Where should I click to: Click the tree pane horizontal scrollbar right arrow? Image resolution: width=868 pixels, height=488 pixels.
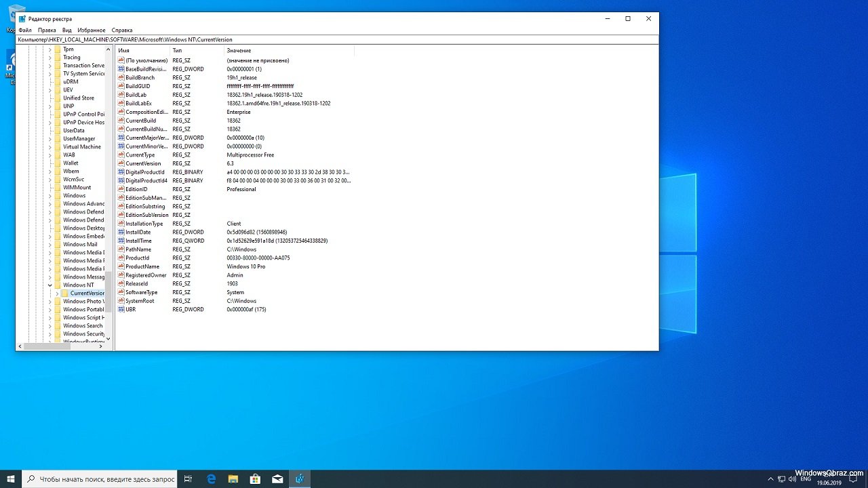101,346
